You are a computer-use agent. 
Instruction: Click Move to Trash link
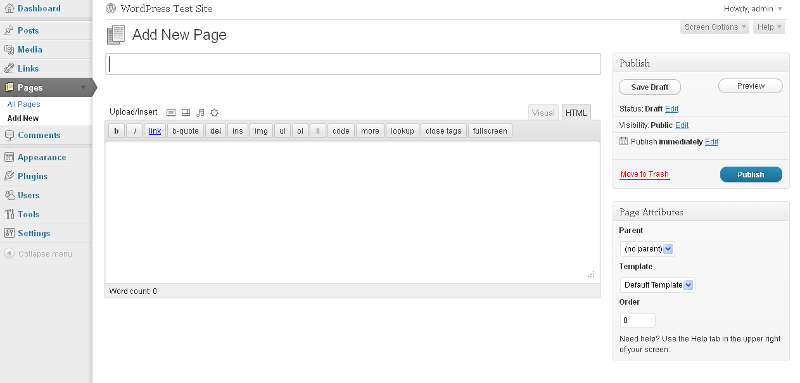coord(644,174)
